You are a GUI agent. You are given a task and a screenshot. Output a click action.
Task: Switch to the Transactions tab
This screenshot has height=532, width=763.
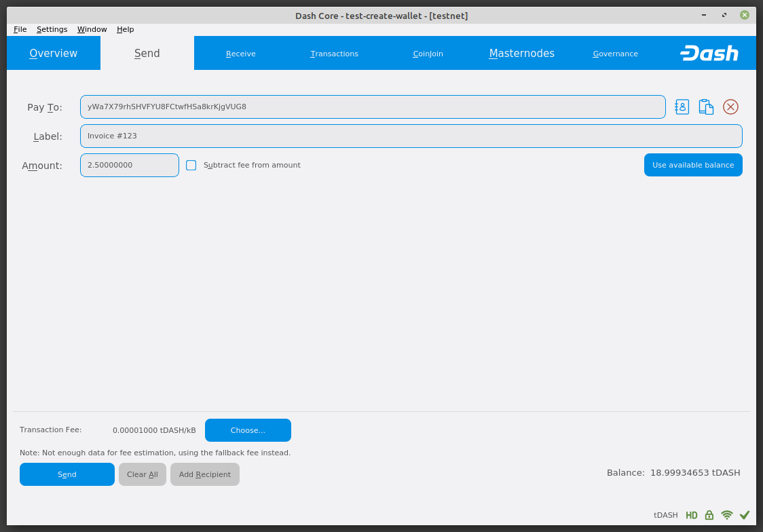(334, 54)
